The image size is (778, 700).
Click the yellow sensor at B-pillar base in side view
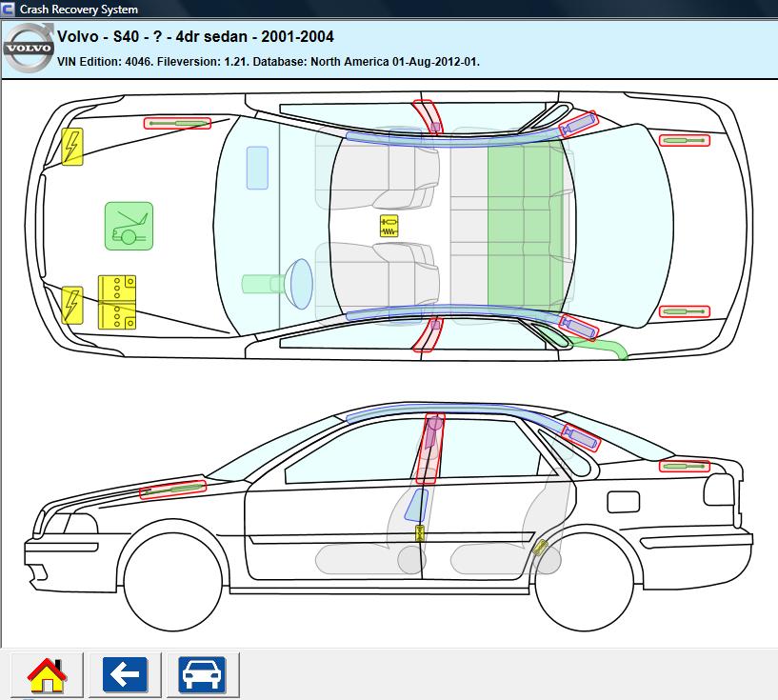pyautogui.click(x=420, y=532)
